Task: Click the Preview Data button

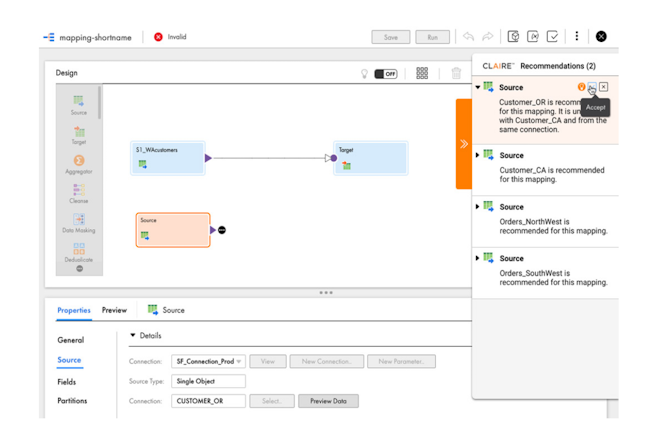Action: pos(328,401)
